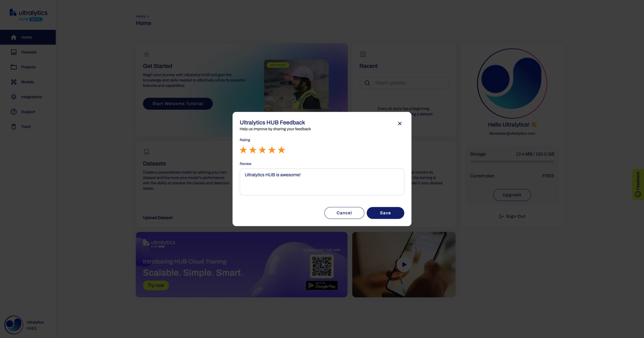The height and width of the screenshot is (338, 644).
Task: Click the Sign Out icon
Action: [x=501, y=216]
